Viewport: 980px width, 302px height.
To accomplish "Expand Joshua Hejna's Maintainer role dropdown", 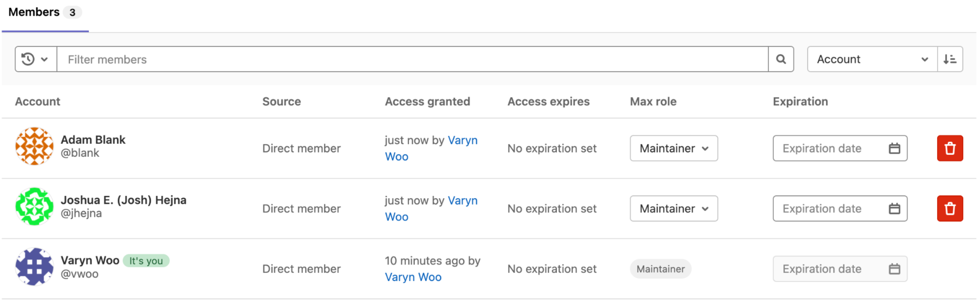I will pyautogui.click(x=674, y=208).
